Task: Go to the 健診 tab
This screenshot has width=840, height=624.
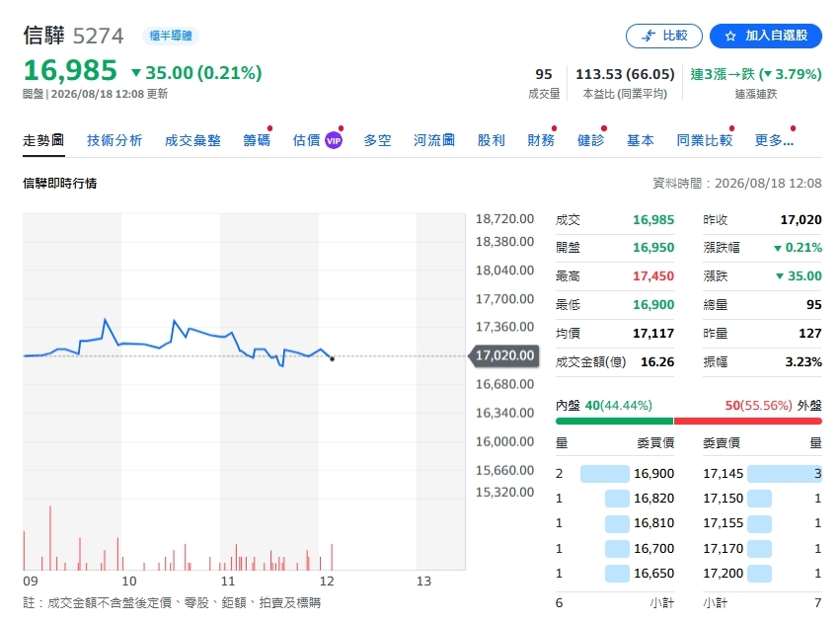Action: coord(591,140)
